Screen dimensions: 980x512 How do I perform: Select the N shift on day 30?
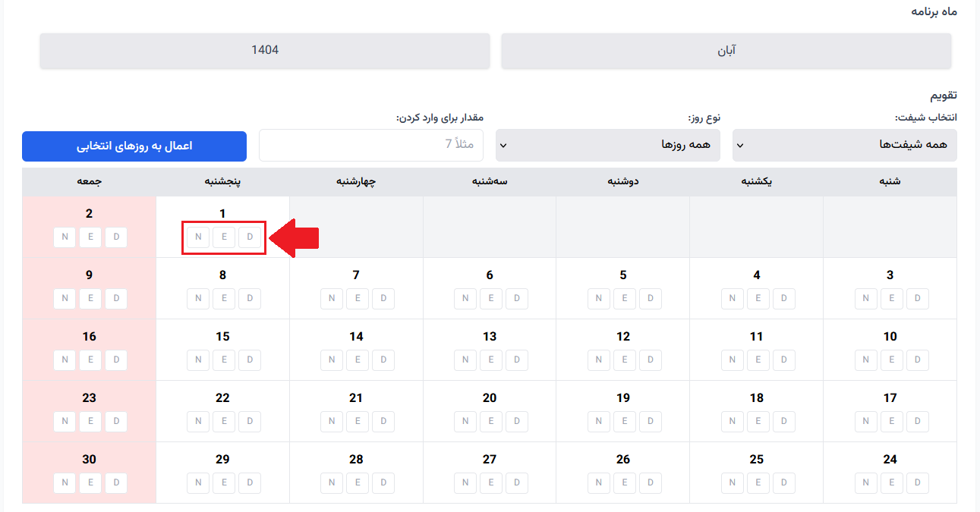[x=65, y=482]
